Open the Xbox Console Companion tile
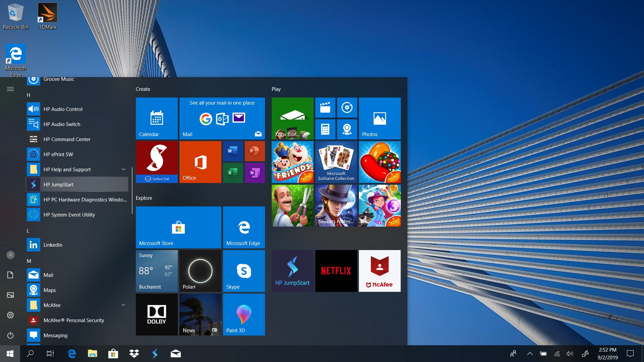 click(x=292, y=118)
